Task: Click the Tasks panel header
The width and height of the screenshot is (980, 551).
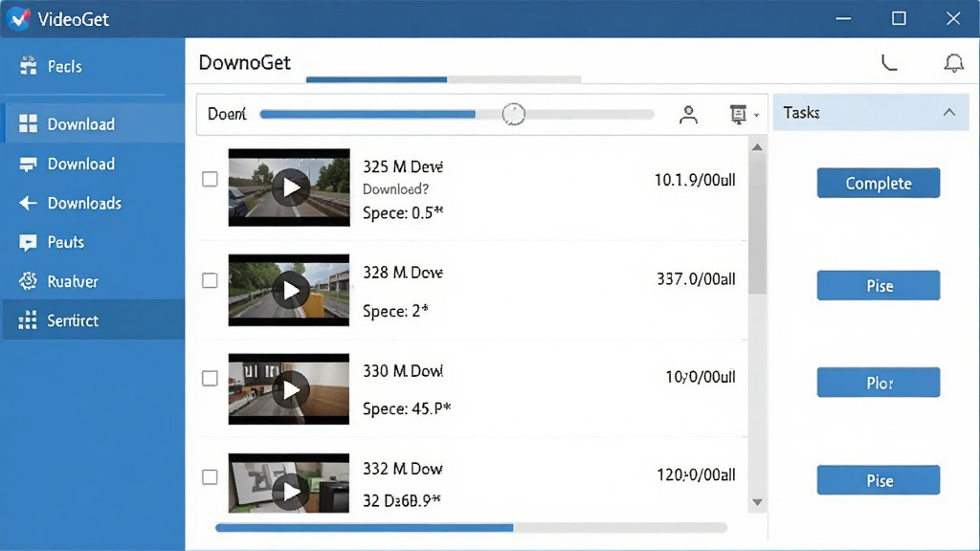Action: [871, 113]
